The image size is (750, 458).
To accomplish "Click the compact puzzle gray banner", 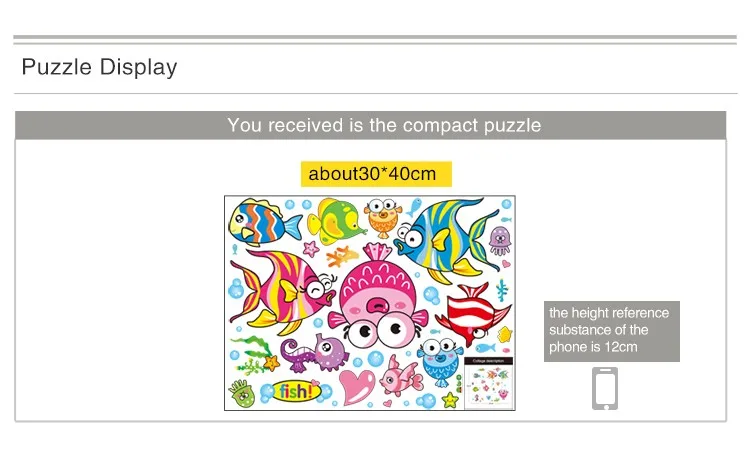I will (370, 125).
